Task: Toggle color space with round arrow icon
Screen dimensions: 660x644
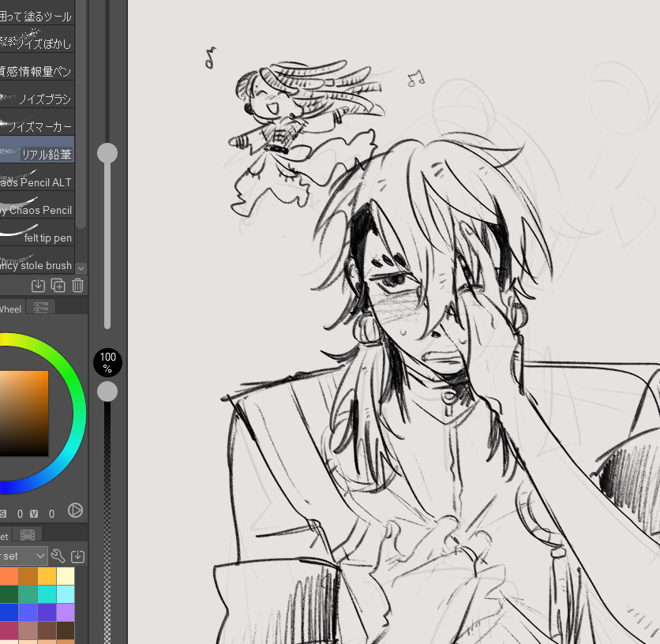Action: tap(75, 511)
